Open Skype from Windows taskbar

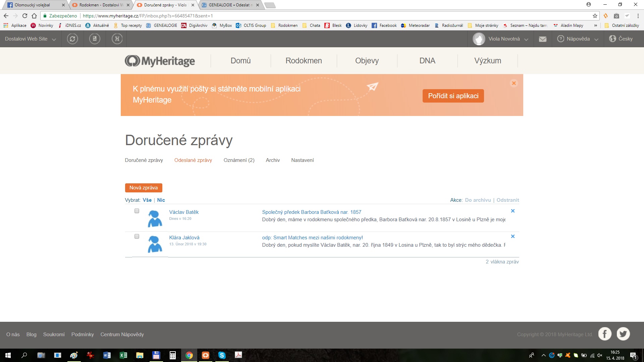tap(222, 355)
